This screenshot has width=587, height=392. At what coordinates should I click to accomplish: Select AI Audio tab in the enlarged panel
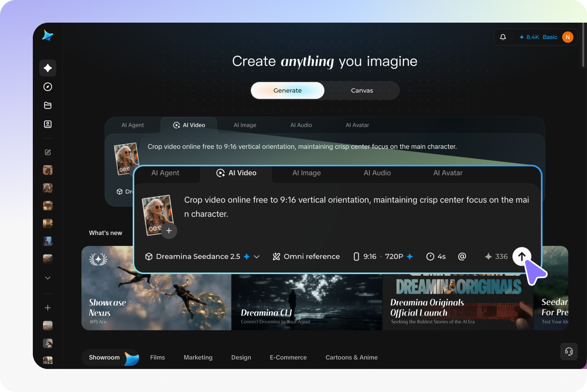pyautogui.click(x=377, y=173)
